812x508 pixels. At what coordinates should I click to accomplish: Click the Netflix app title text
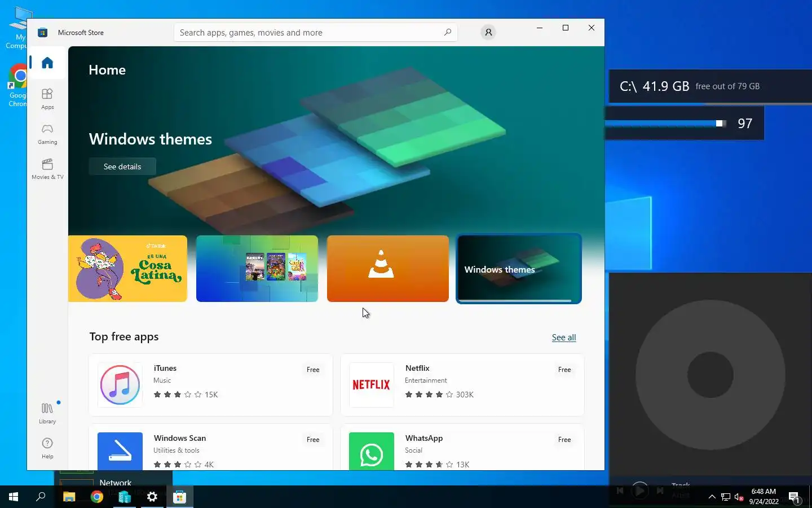417,368
